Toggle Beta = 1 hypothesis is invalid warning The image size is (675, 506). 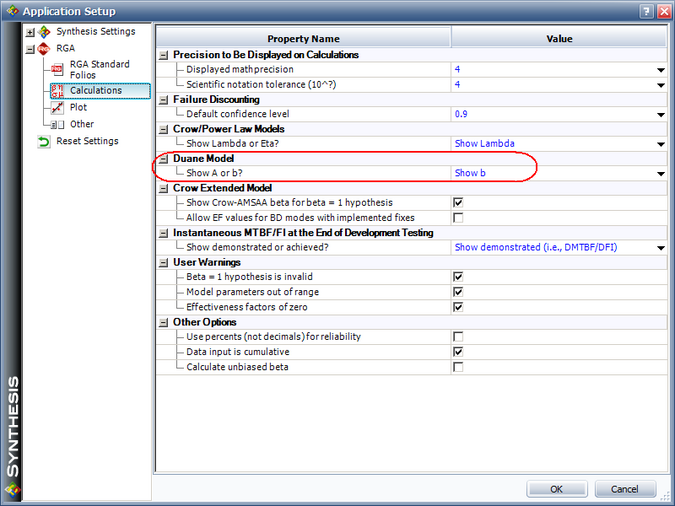(458, 276)
